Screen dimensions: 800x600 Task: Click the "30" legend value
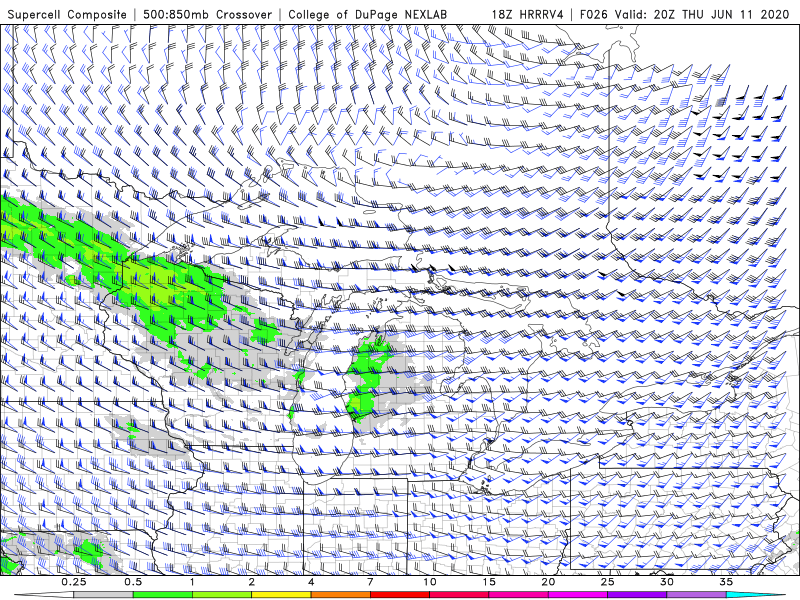click(667, 582)
